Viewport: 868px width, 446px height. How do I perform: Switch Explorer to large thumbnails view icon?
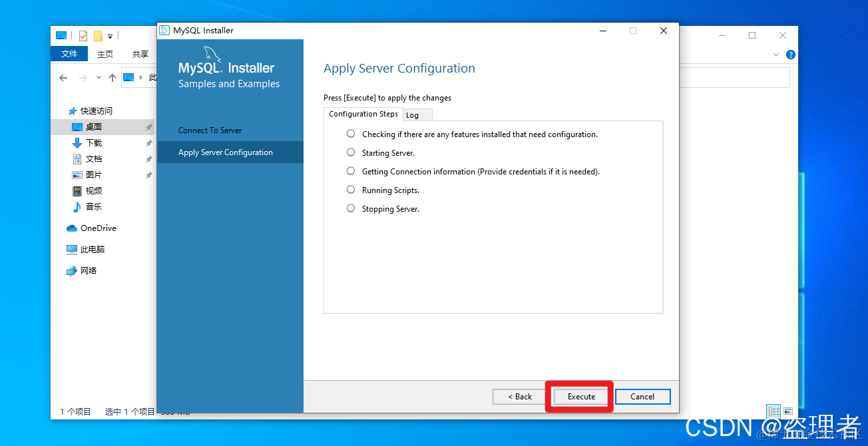tap(788, 411)
